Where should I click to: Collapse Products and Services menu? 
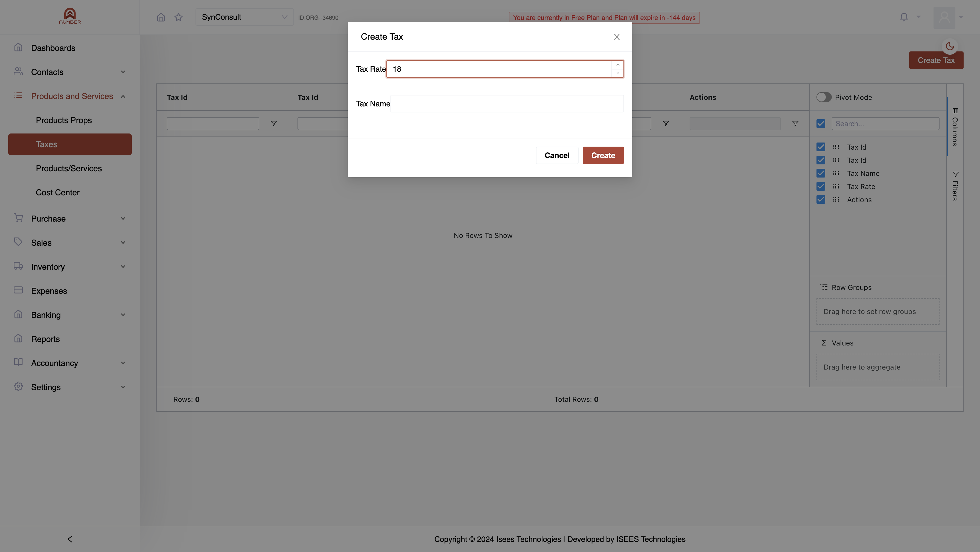coord(70,96)
